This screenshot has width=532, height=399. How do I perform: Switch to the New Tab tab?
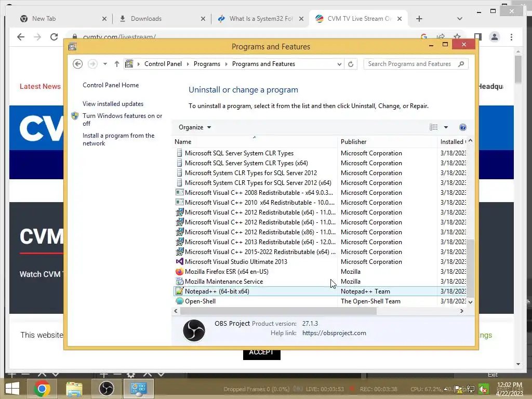pyautogui.click(x=62, y=19)
